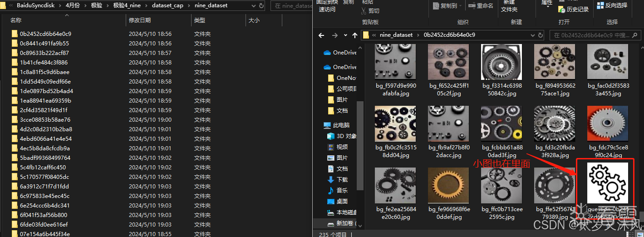Viewport: 644px width, 237px height.
Task: Open 历史记录 history icon in ribbon
Action: 562,9
